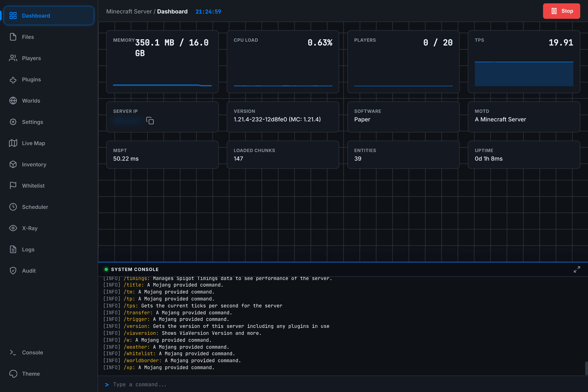The width and height of the screenshot is (588, 392).
Task: Expand the Logs section
Action: coord(28,249)
